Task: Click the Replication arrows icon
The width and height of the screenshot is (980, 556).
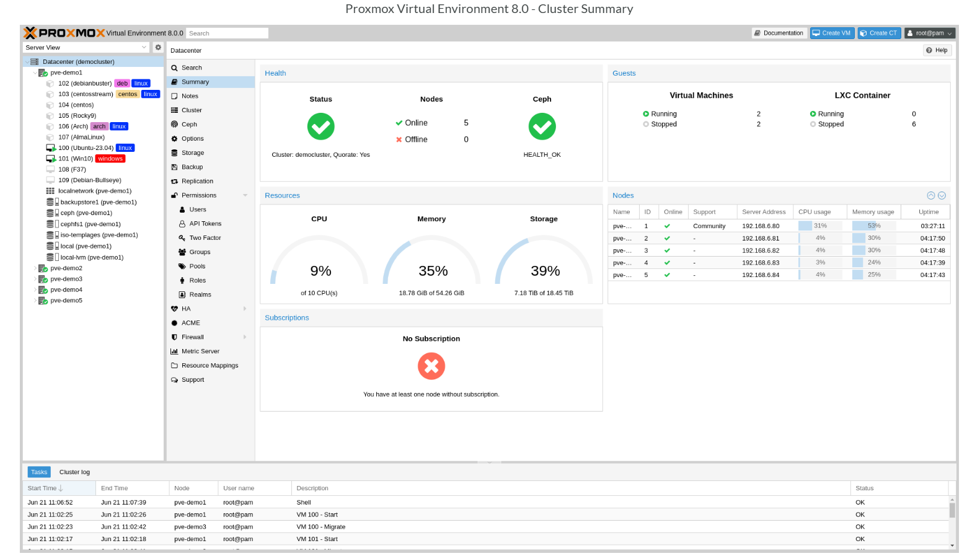Action: (174, 182)
